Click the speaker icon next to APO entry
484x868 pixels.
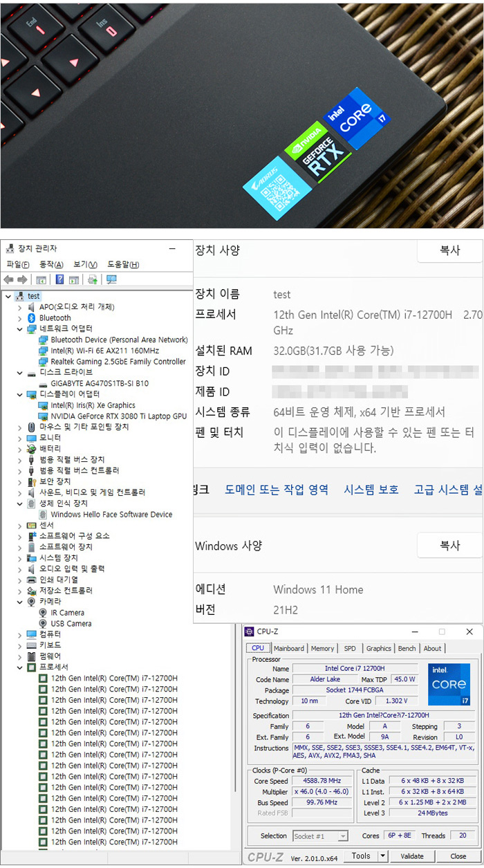coord(31,307)
